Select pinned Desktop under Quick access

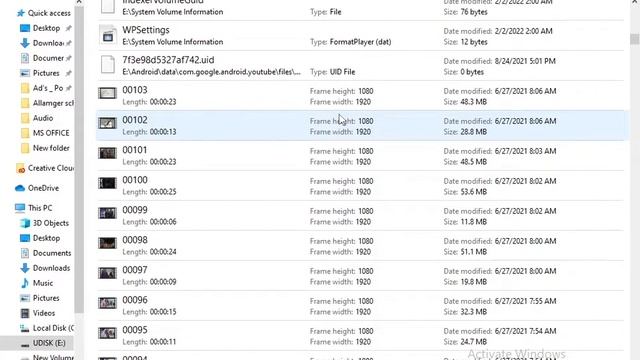46,28
